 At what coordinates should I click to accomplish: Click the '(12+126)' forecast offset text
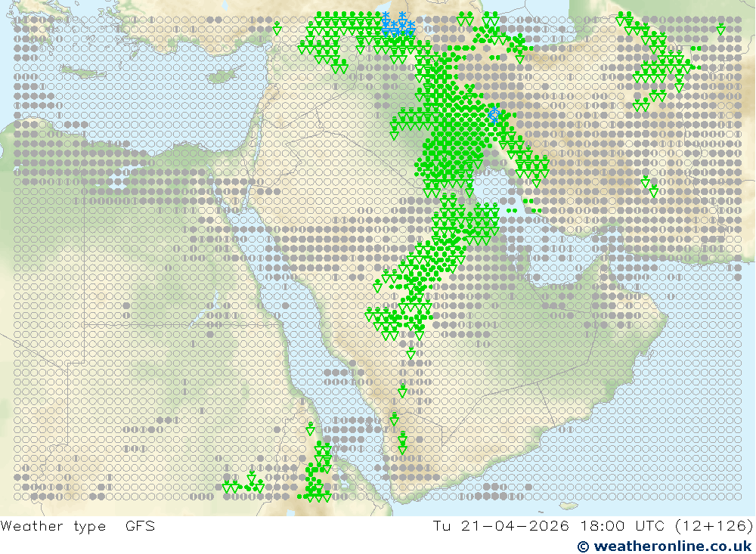pos(714,526)
